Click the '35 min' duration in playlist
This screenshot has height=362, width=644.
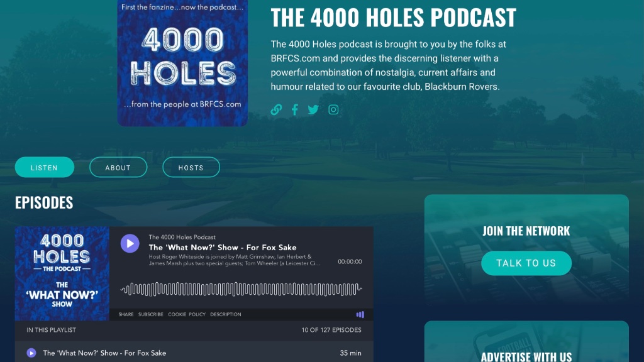[350, 353]
